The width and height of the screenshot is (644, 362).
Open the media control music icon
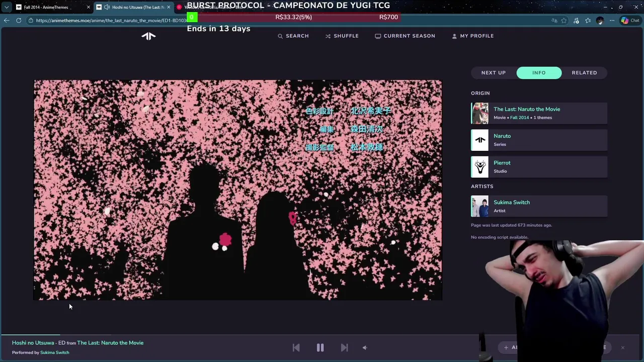(576, 21)
